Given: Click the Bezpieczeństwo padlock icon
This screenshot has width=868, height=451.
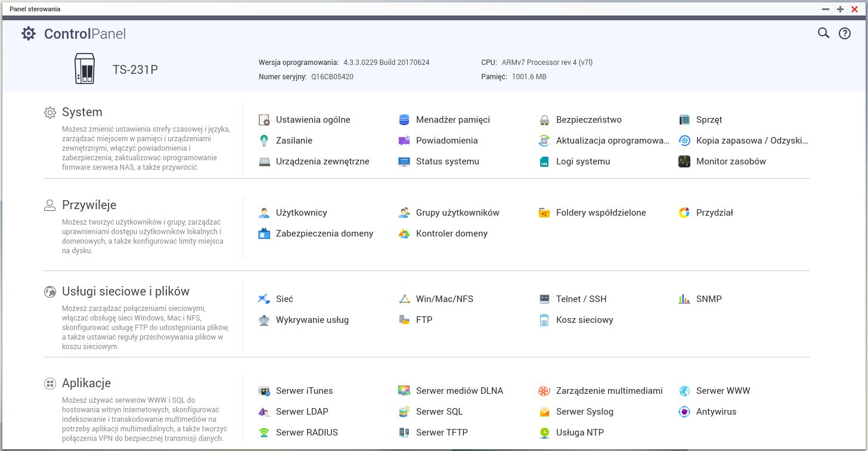Looking at the screenshot, I should point(544,120).
